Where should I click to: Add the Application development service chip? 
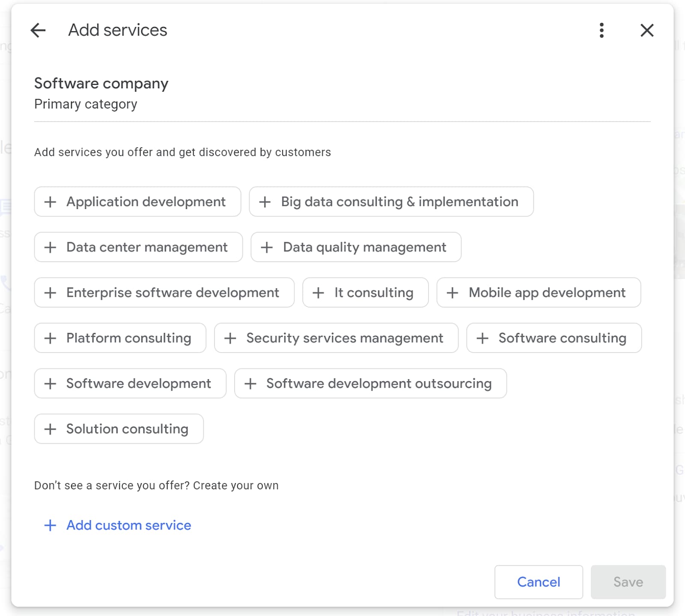point(137,202)
